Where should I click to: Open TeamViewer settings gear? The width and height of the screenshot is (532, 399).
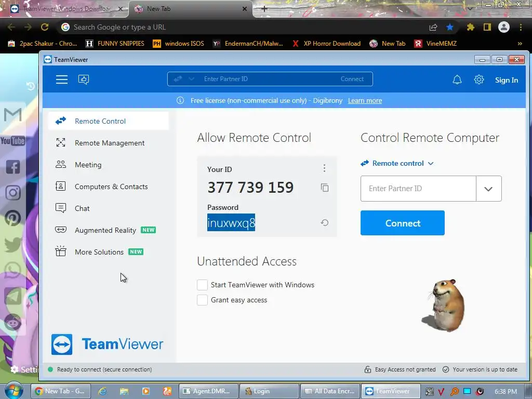(478, 79)
